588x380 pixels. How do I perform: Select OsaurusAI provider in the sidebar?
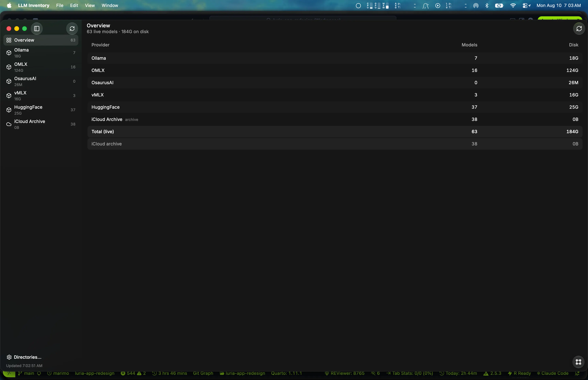pos(41,81)
